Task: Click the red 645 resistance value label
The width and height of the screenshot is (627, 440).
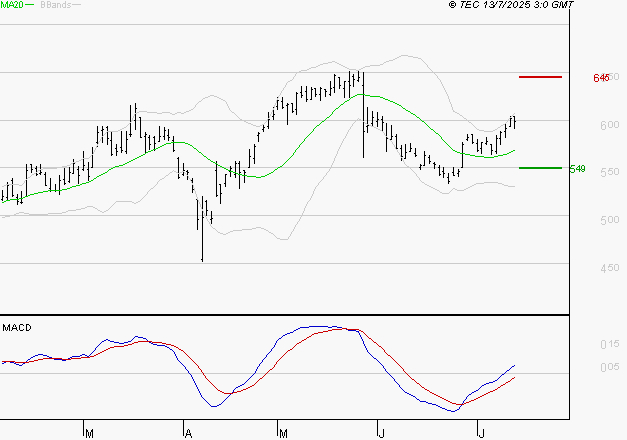Action: click(x=601, y=78)
